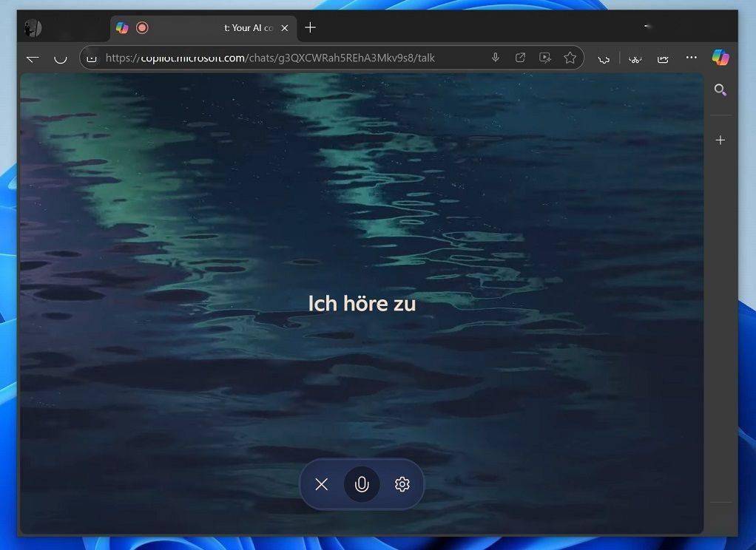Refresh the current page
Screen dimensions: 756x550
pos(61,58)
